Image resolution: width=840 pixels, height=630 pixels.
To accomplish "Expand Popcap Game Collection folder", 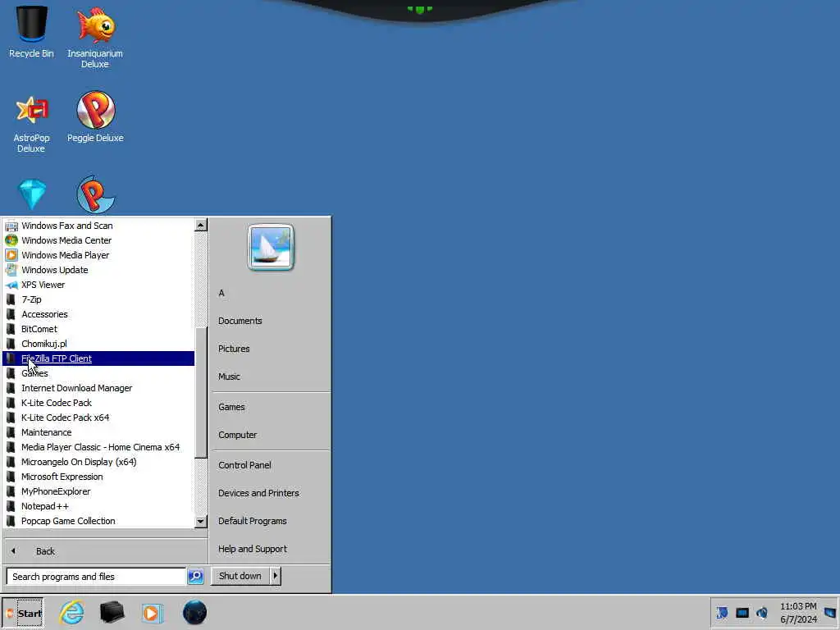I will coord(98,521).
